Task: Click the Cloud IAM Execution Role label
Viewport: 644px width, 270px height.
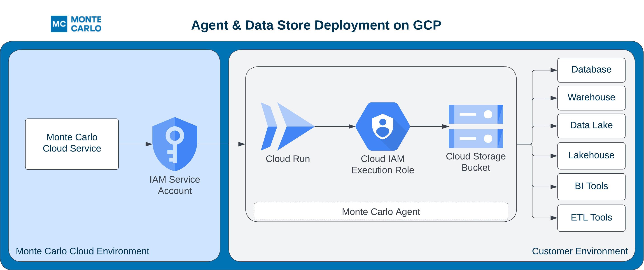Action: tap(383, 164)
